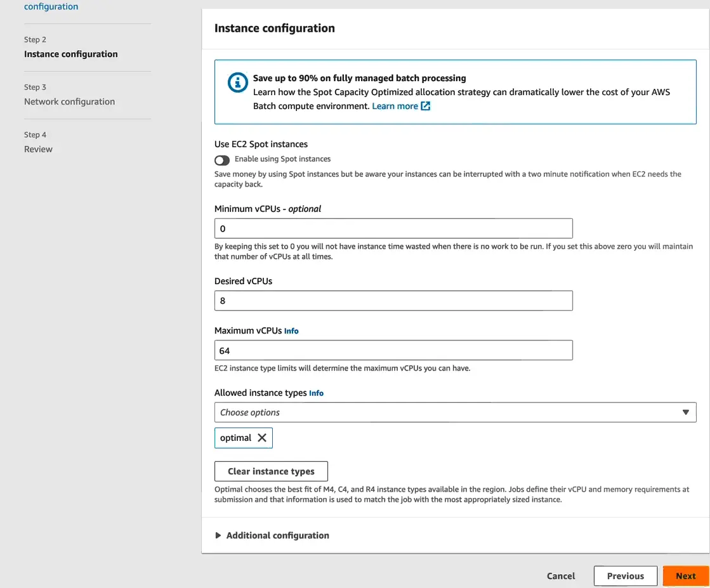Click the Previous button
The height and width of the screenshot is (588, 710).
(x=626, y=576)
